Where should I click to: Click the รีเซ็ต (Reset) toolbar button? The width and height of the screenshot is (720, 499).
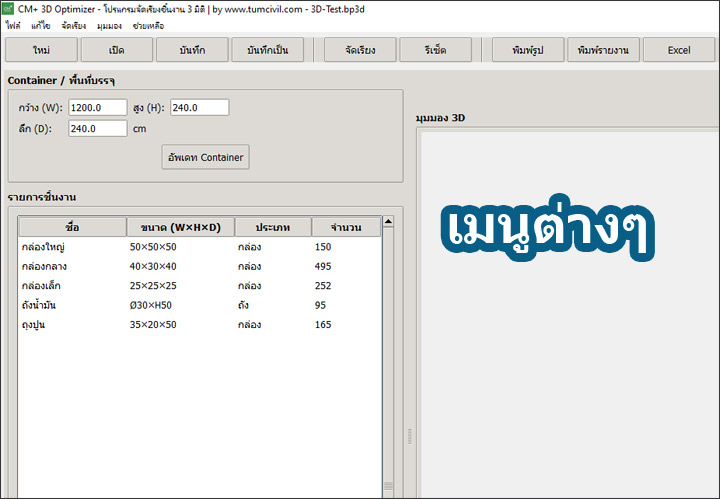point(435,50)
